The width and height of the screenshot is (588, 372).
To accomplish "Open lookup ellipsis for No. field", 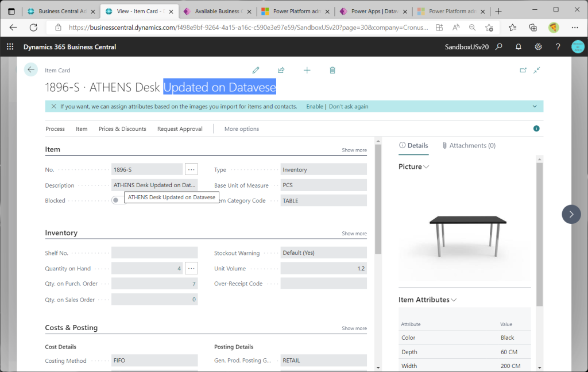I will 191,169.
